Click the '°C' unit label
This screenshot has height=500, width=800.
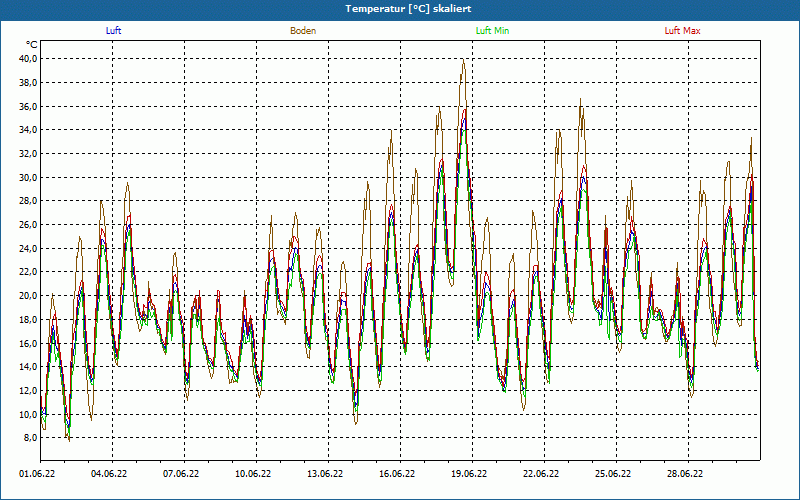[x=31, y=44]
